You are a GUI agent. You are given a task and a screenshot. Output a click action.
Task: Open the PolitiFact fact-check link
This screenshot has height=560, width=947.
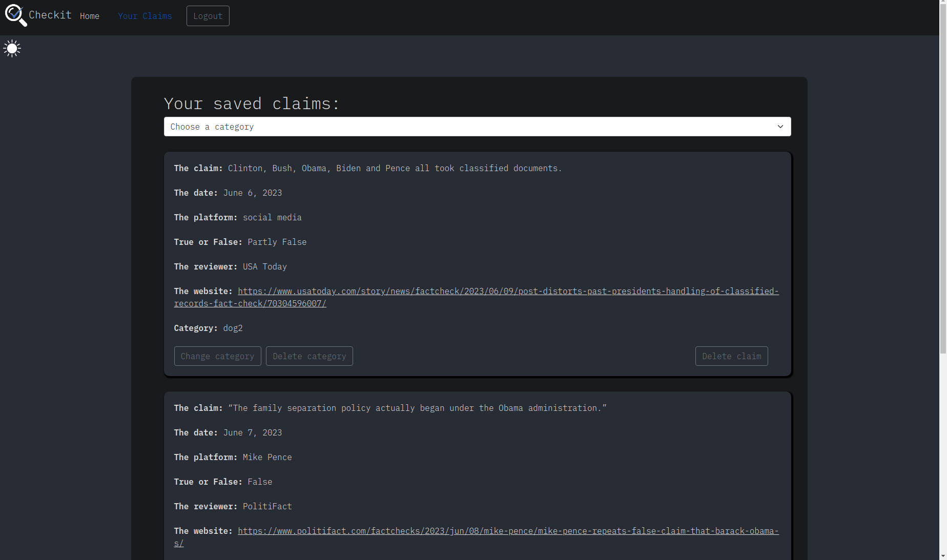[507, 531]
